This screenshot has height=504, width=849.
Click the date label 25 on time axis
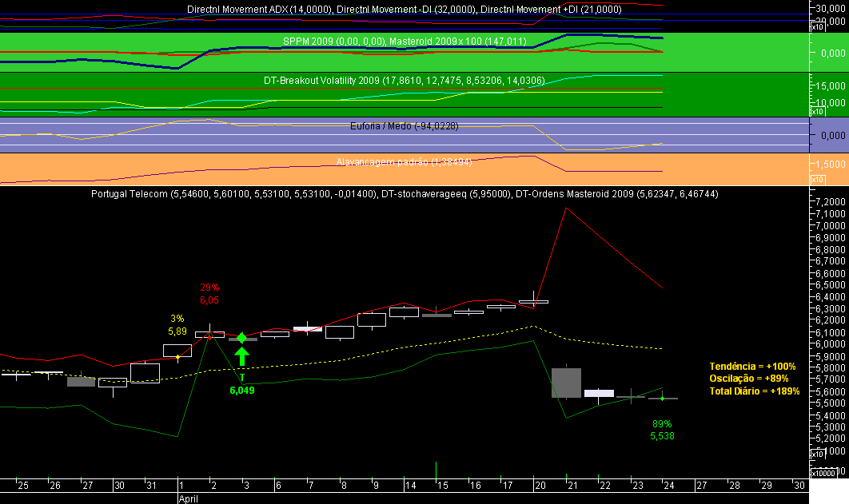pyautogui.click(x=22, y=486)
